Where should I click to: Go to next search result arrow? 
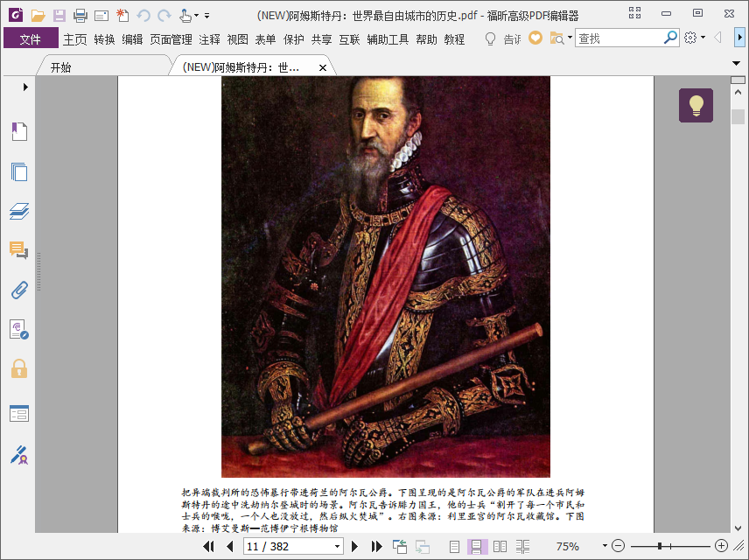coord(740,38)
